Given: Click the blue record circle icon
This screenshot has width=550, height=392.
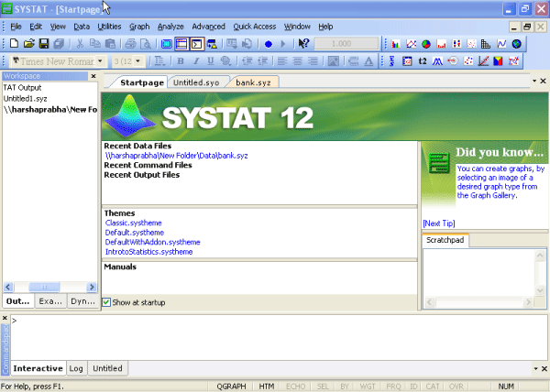Looking at the screenshot, I should tap(269, 44).
